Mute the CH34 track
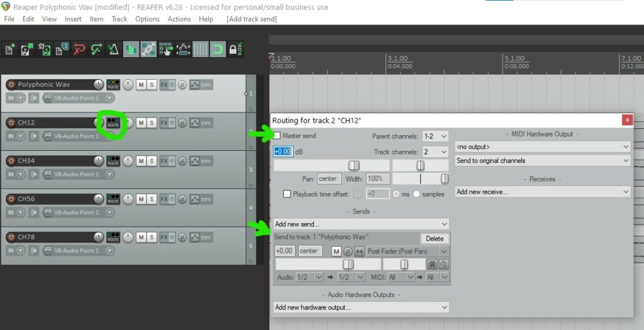Viewport: 644px width, 330px height. 142,162
